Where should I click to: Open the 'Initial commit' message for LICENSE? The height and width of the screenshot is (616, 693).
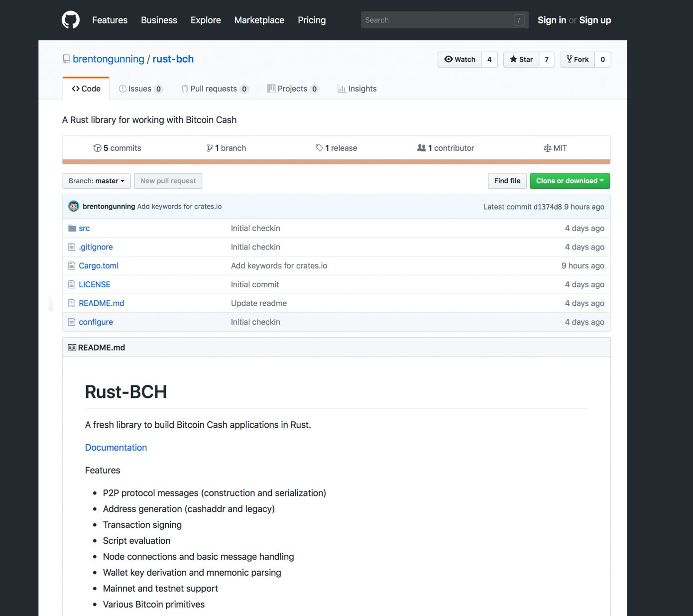[255, 284]
